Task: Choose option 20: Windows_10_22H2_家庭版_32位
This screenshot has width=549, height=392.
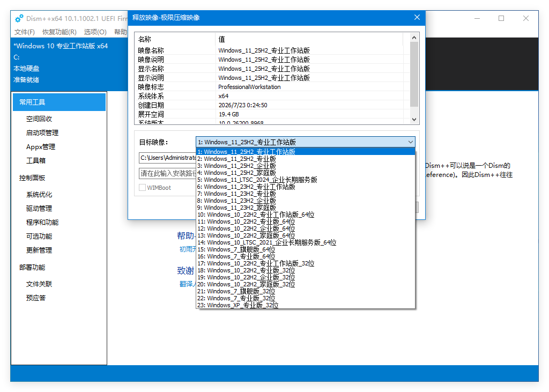Action: (306, 284)
